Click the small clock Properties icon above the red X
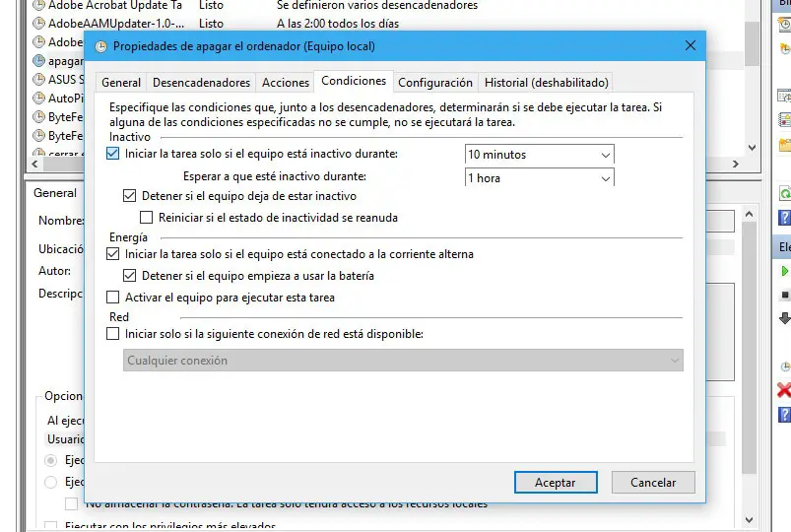Image resolution: width=791 pixels, height=532 pixels. [x=785, y=366]
